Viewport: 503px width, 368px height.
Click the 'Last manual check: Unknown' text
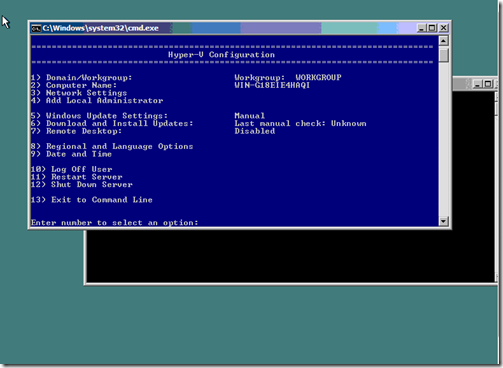(x=300, y=124)
